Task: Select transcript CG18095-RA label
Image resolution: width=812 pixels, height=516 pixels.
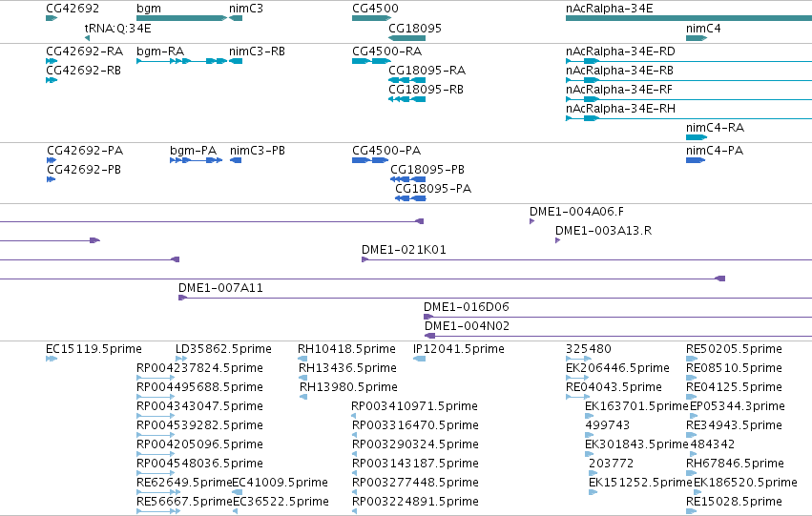Action: tap(427, 71)
